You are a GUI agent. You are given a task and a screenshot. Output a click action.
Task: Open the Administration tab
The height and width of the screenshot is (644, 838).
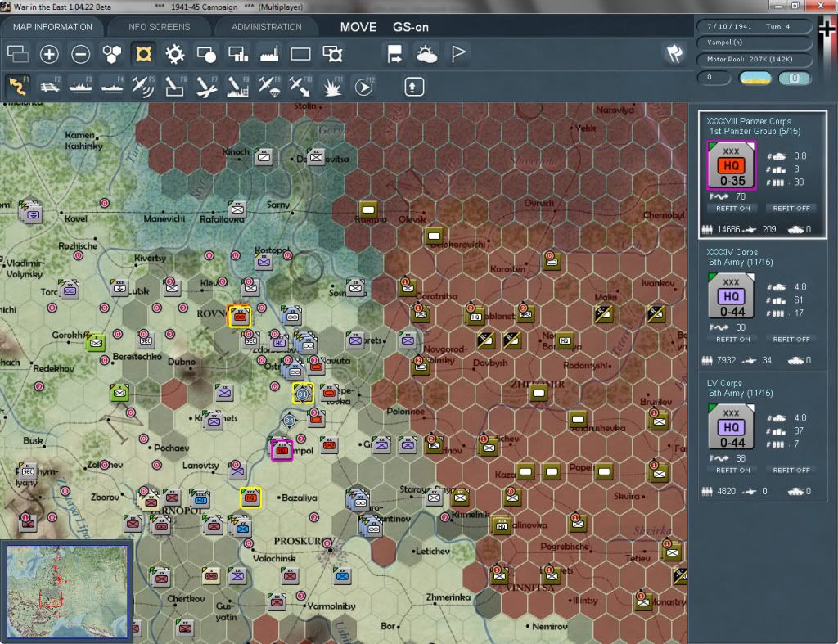(266, 27)
